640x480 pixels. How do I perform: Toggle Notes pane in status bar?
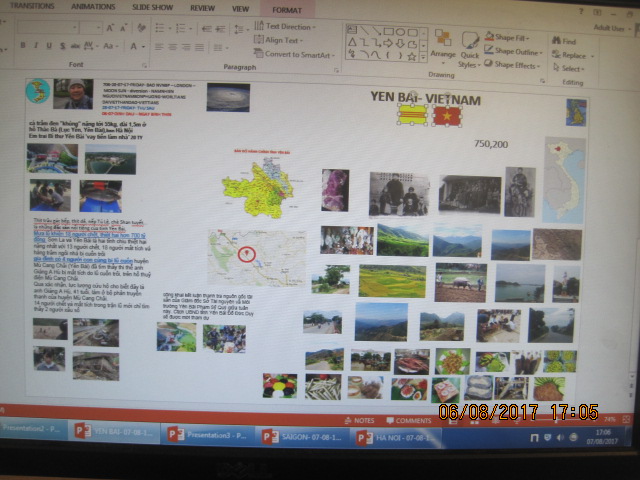click(x=360, y=420)
